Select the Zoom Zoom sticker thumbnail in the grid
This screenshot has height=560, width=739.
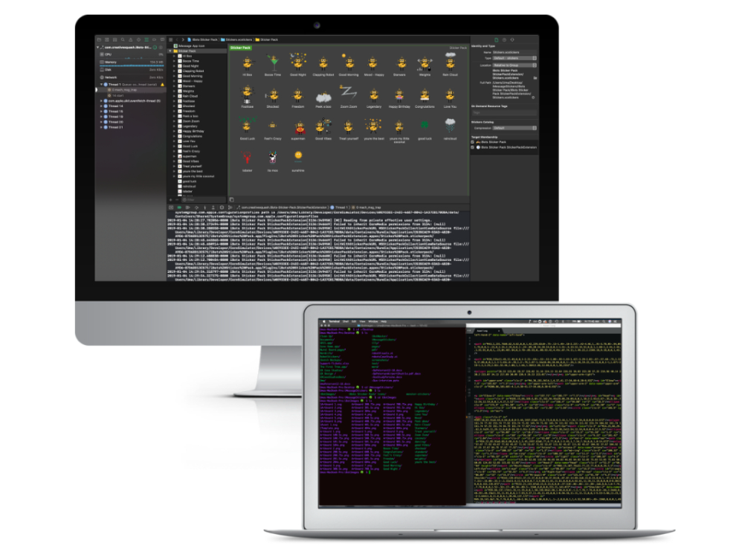(349, 94)
